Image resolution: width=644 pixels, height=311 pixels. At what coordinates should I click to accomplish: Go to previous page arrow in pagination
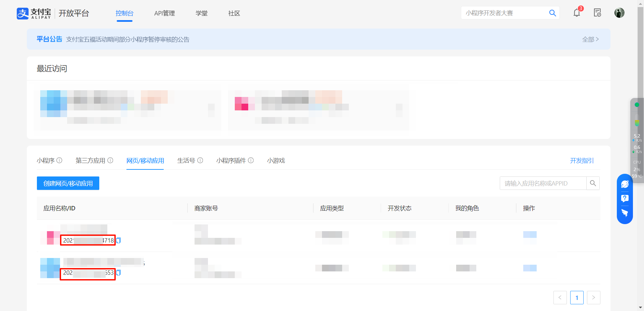tap(560, 298)
